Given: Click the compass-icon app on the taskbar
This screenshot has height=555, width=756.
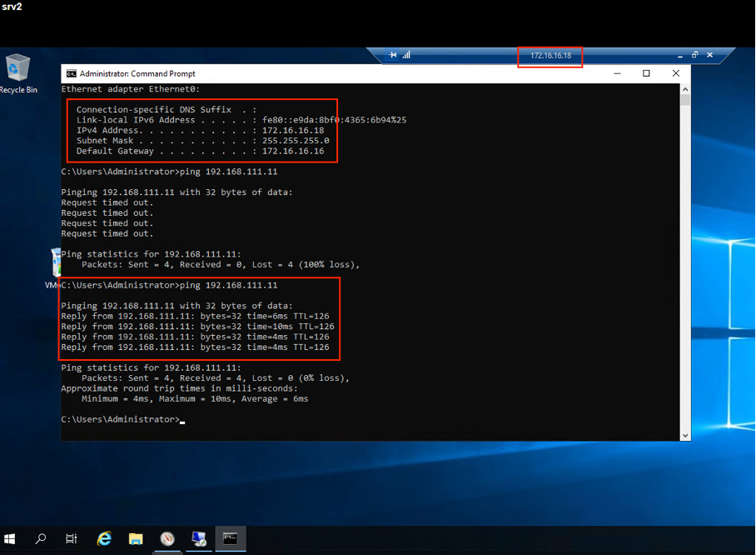Looking at the screenshot, I should (167, 539).
